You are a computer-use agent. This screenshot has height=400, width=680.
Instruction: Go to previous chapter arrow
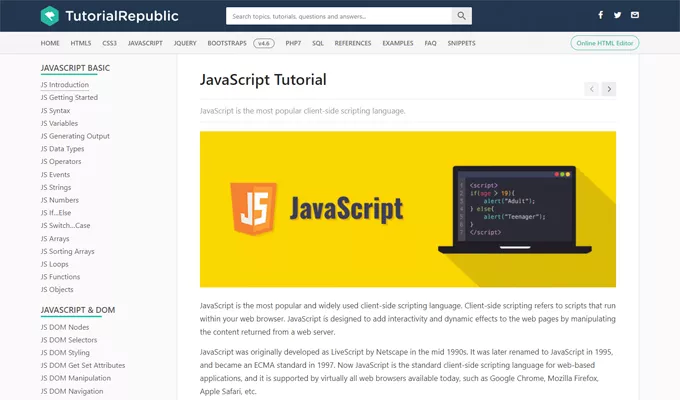coord(592,89)
